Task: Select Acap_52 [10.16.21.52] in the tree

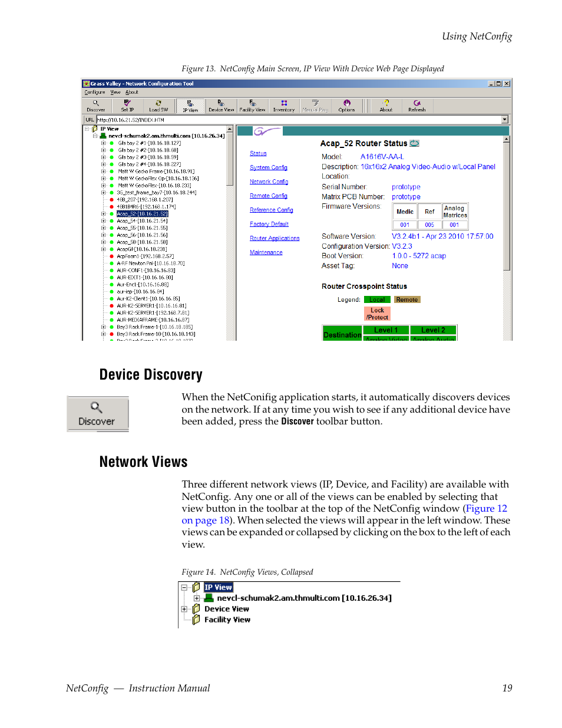Action: click(143, 214)
